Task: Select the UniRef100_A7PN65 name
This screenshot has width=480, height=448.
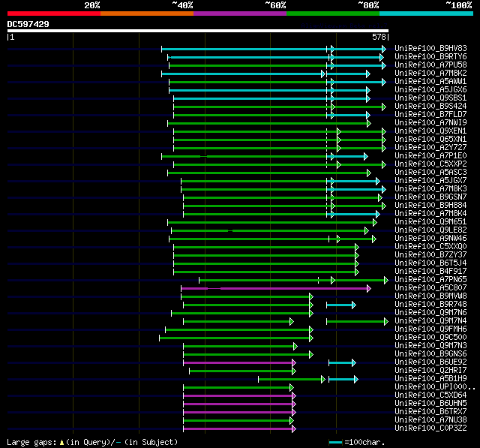Action: 430,280
